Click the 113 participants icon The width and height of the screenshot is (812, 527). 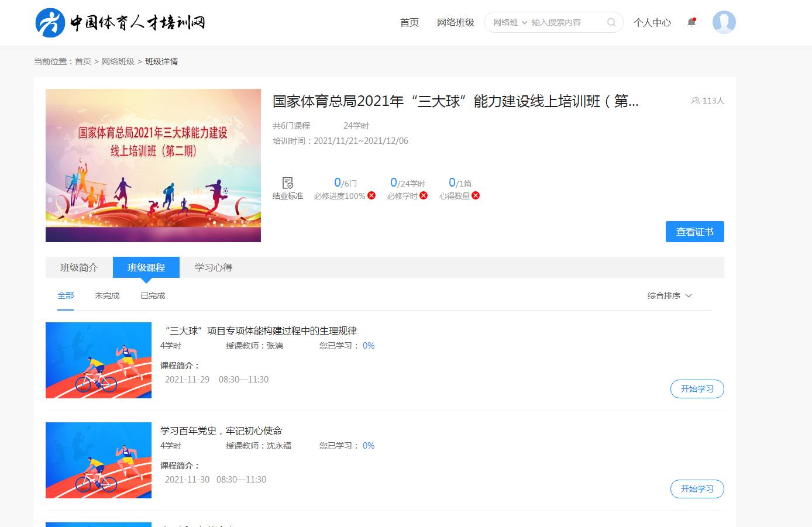coord(696,101)
